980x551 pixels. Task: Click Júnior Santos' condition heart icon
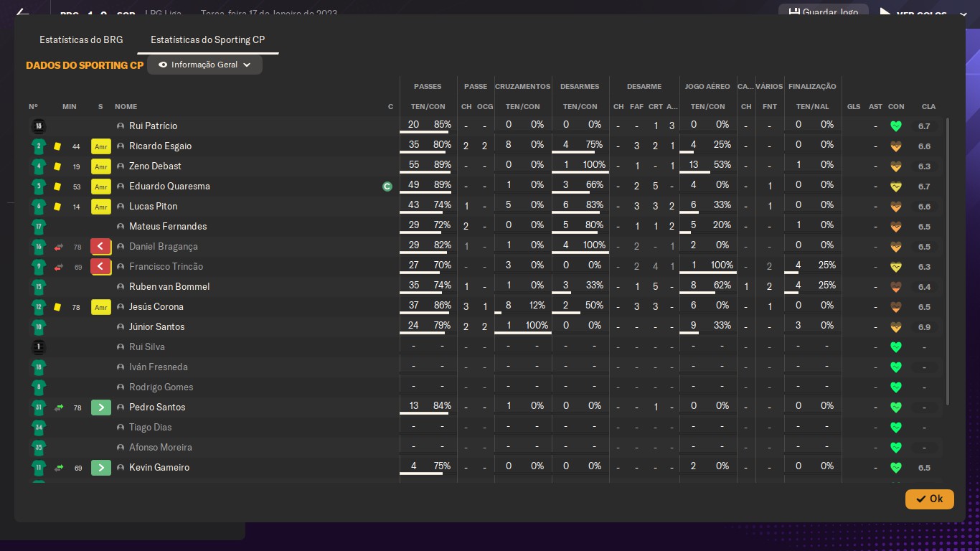coord(895,327)
